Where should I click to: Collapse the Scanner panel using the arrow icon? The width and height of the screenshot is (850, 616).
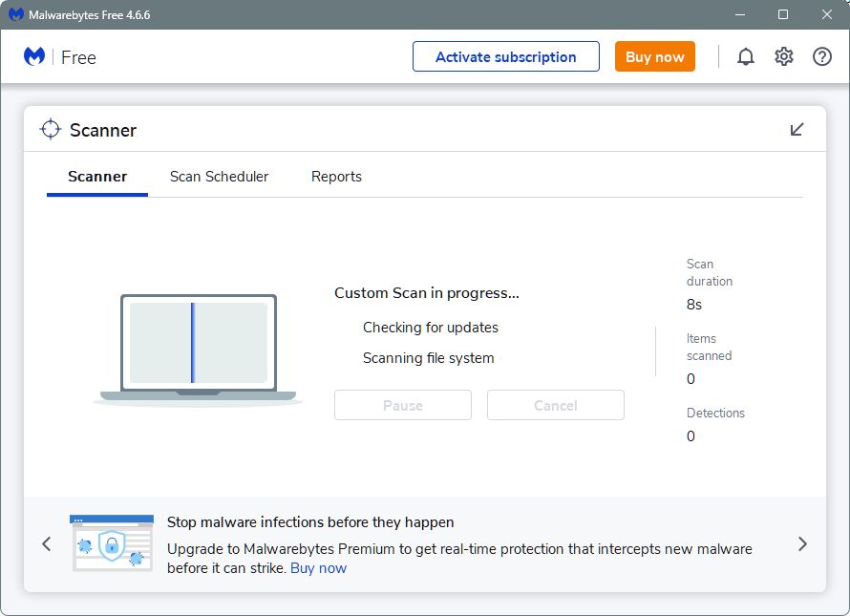click(x=797, y=130)
